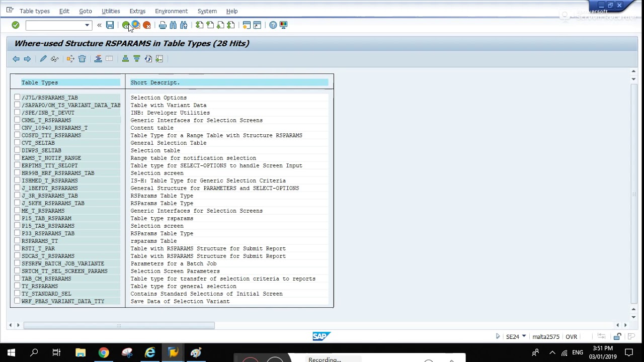Click the previous object left arrow icon
Screen dimensions: 644x362
coord(16,59)
